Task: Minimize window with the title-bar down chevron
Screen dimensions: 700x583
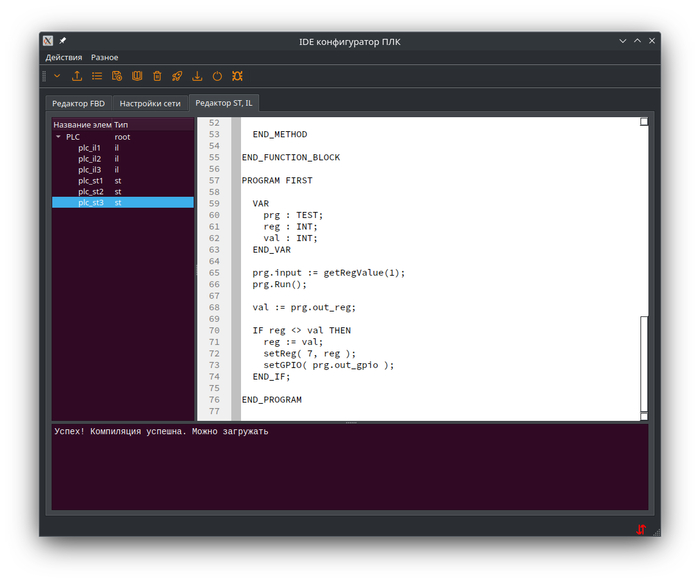Action: coord(622,41)
